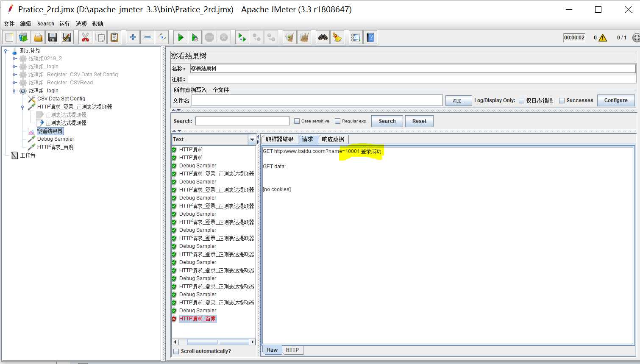Open the 运行 menu
Image resolution: width=640 pixels, height=364 pixels.
[x=64, y=24]
